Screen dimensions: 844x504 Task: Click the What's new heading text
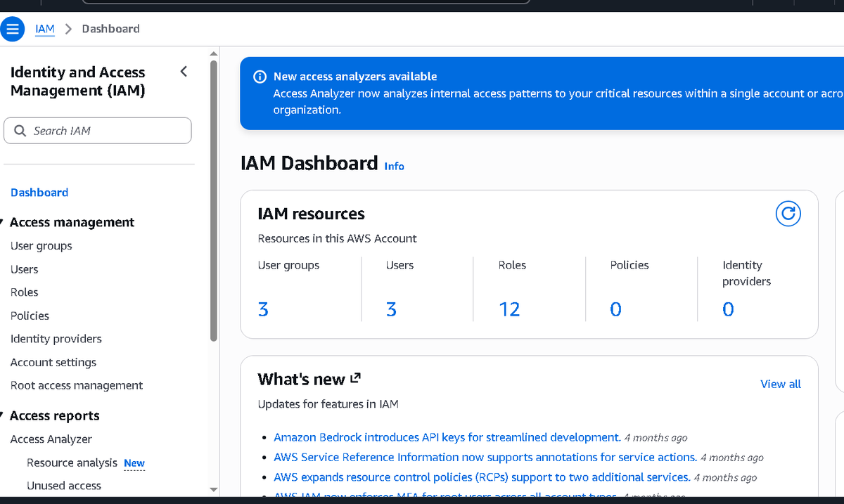point(301,380)
